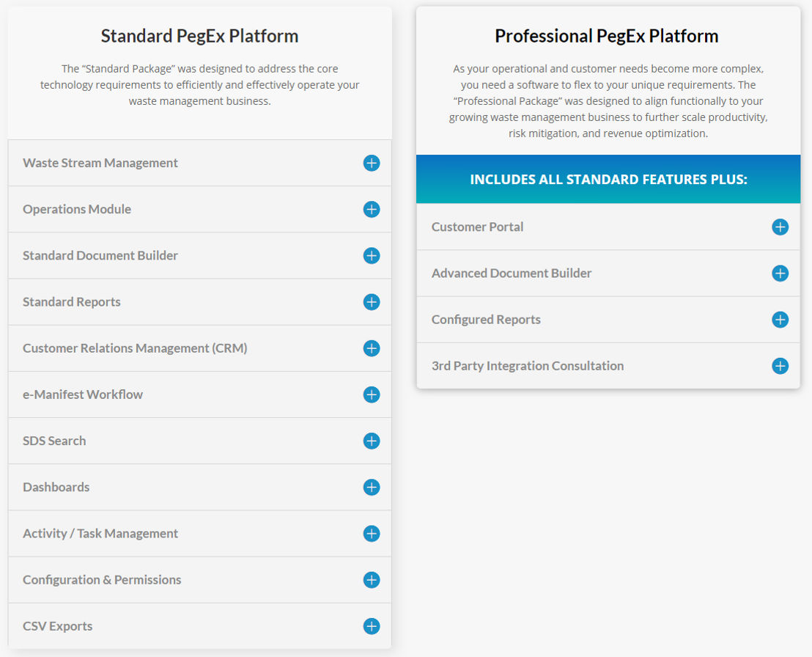Open CSV Exports plus icon
The height and width of the screenshot is (657, 812).
coord(372,626)
